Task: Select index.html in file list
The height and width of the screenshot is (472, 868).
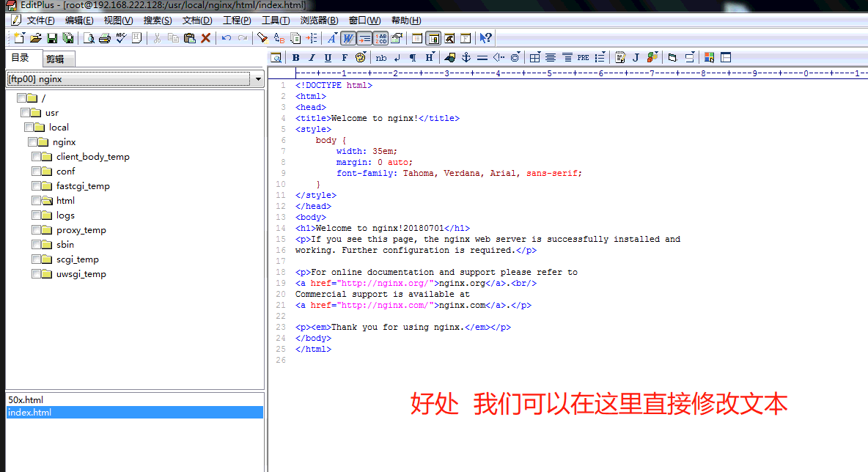Action: tap(134, 412)
